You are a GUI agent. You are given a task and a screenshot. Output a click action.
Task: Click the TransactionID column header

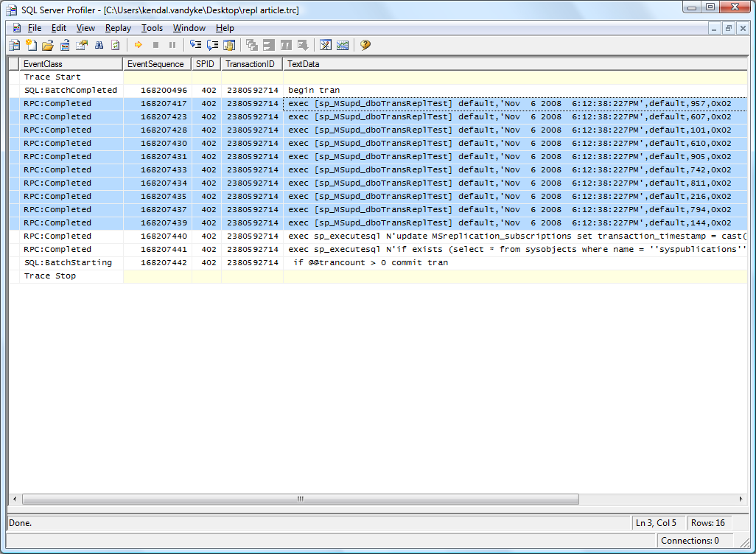(x=252, y=64)
